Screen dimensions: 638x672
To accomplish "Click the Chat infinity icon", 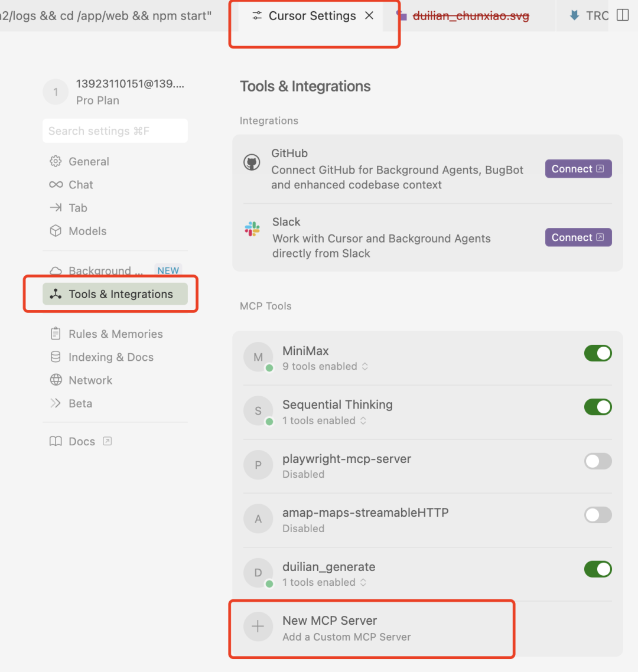I will [x=56, y=184].
